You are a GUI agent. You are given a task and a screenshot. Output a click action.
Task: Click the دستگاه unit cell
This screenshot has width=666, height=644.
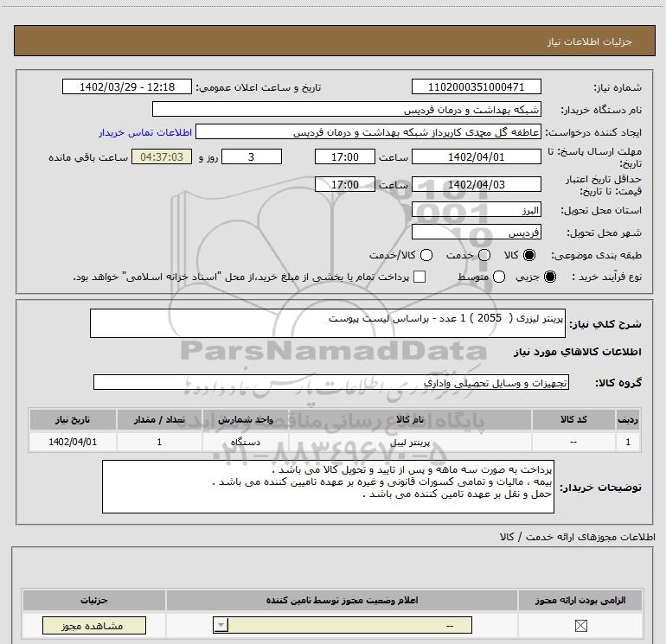246,442
